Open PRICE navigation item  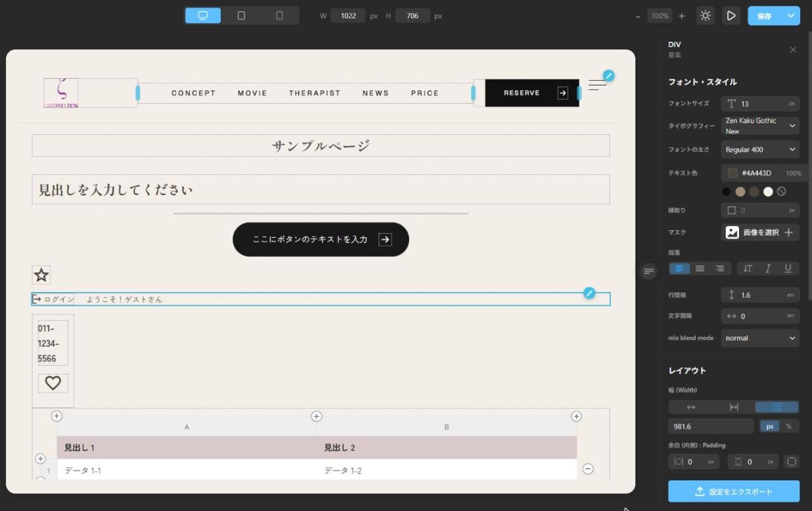coord(425,93)
